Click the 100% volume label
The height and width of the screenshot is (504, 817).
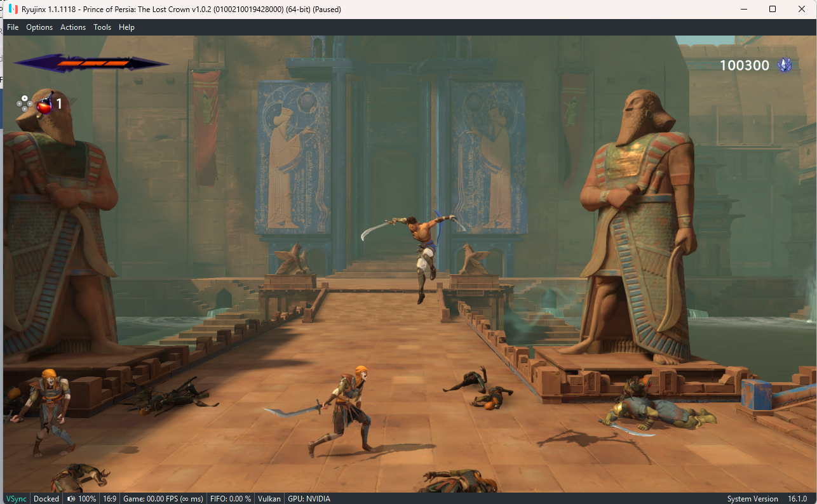87,498
